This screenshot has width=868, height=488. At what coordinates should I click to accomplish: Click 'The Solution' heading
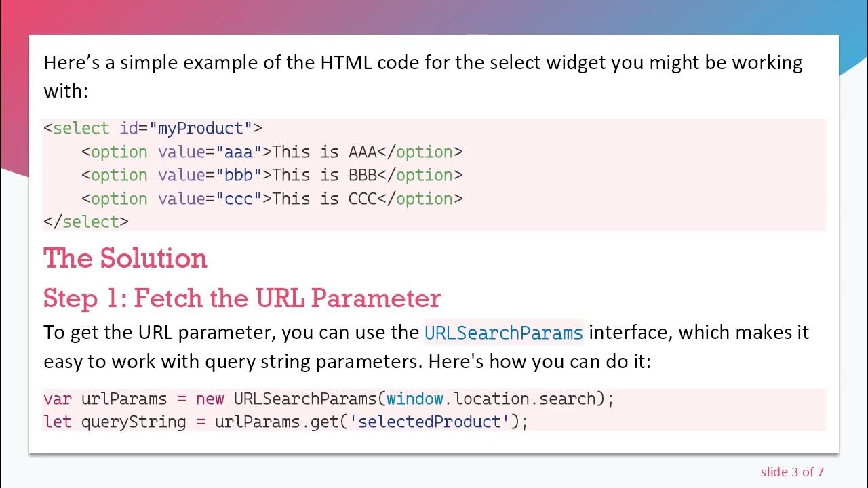125,258
